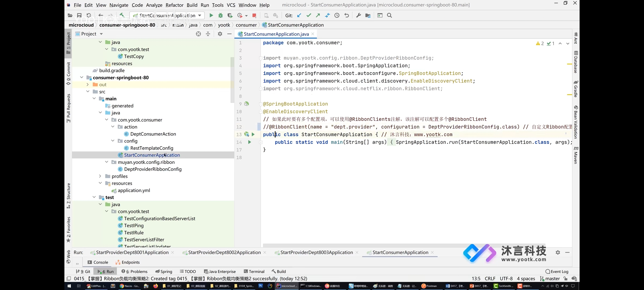This screenshot has height=290, width=644.
Task: Collapse the test folder node
Action: [94, 197]
